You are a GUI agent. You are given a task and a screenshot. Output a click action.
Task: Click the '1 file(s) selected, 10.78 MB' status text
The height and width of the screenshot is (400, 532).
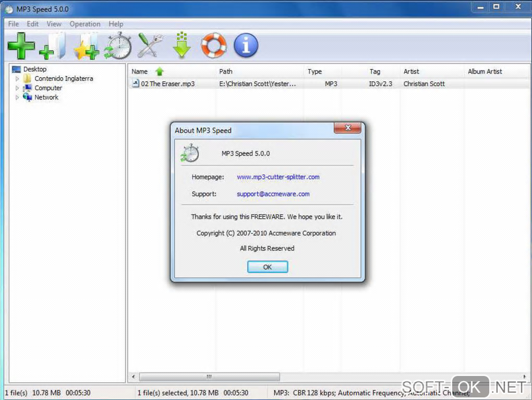(x=178, y=393)
